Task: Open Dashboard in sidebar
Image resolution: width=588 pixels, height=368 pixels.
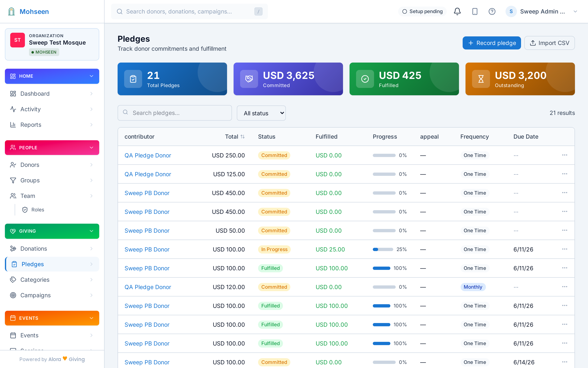Action: (x=52, y=94)
